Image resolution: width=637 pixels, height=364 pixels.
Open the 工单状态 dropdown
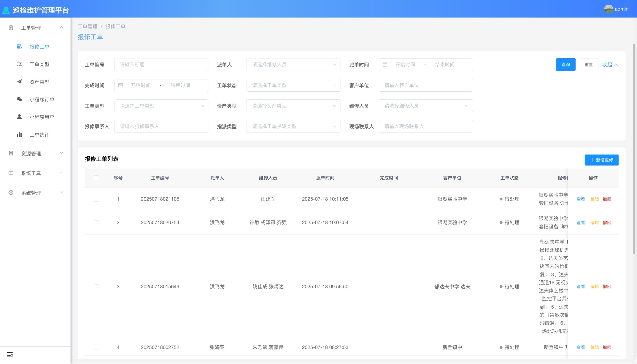[293, 85]
